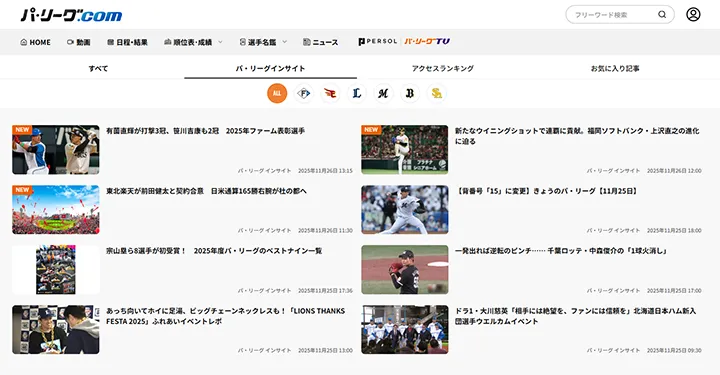Open article 有薗直輝が打撃3冠 headline

(205, 131)
